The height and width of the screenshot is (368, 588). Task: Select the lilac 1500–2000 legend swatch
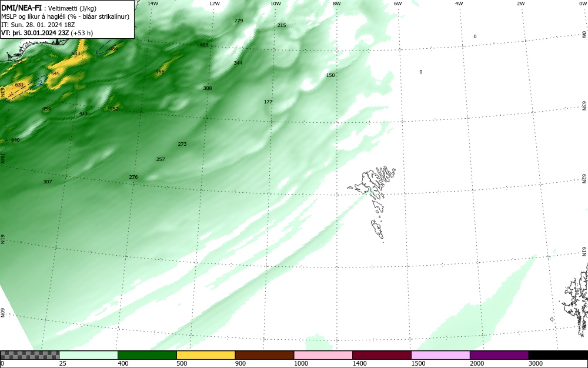coord(440,355)
